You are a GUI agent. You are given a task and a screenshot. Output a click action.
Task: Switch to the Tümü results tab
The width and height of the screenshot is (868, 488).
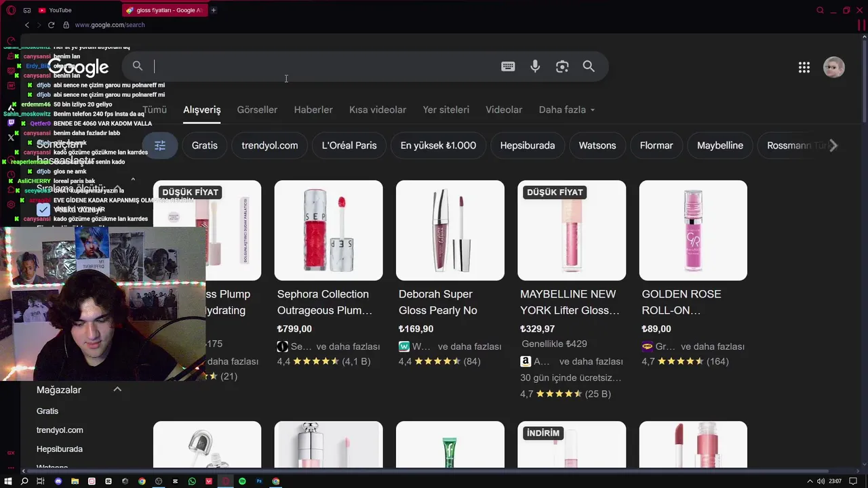155,110
